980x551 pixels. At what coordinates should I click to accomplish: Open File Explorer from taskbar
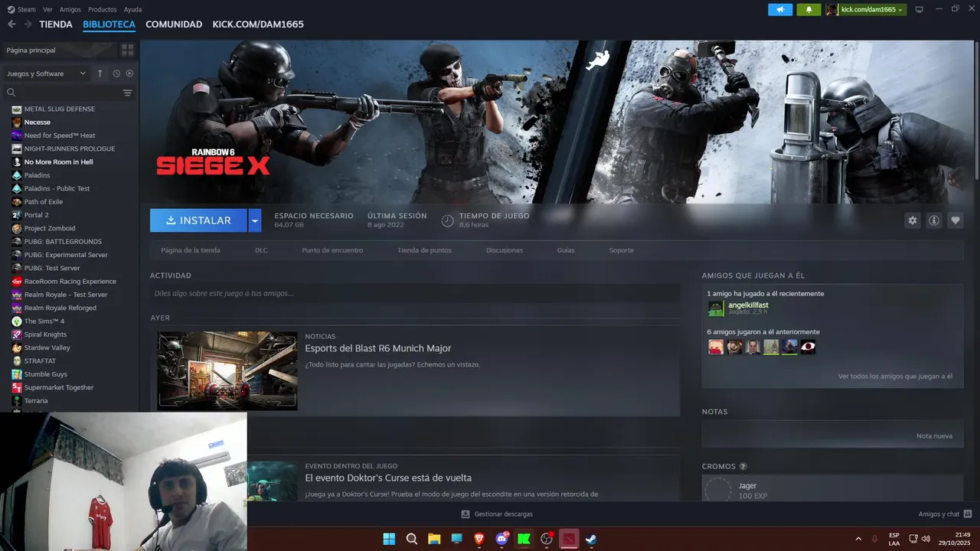[434, 539]
